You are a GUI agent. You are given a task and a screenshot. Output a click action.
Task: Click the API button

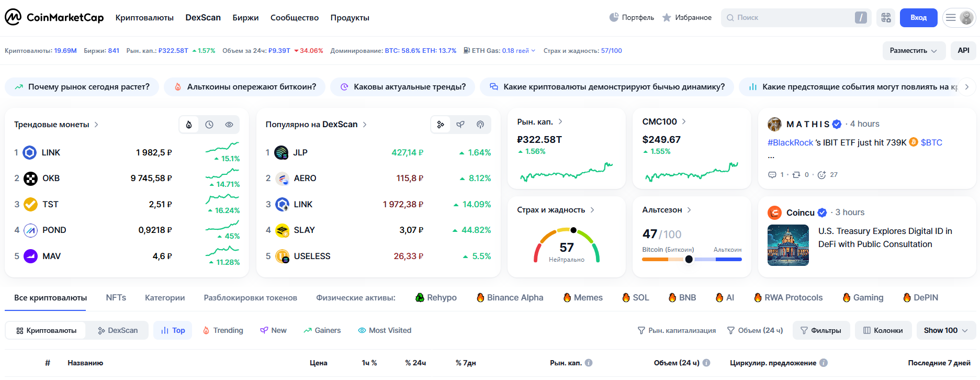click(x=963, y=50)
